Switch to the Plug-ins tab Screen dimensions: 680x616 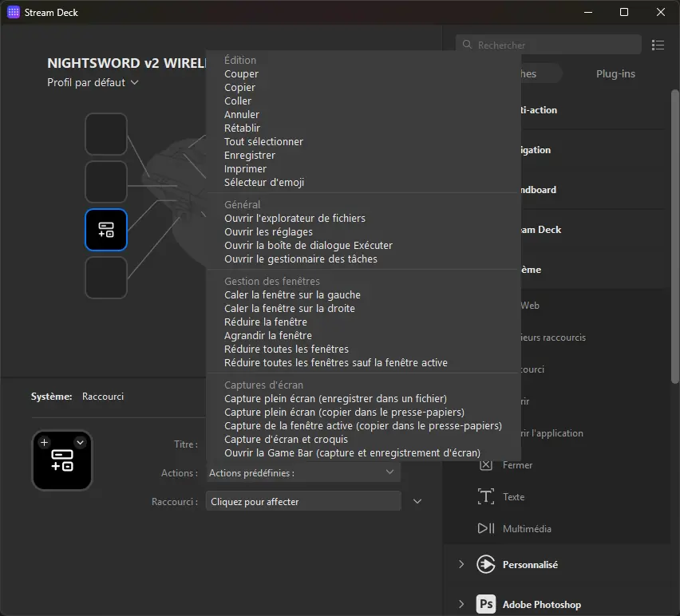tap(615, 73)
